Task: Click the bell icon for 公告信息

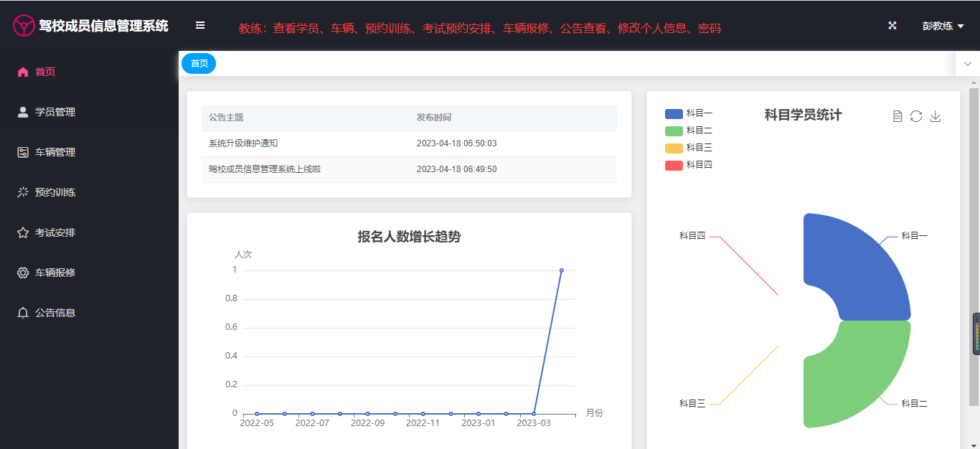Action: (x=23, y=313)
